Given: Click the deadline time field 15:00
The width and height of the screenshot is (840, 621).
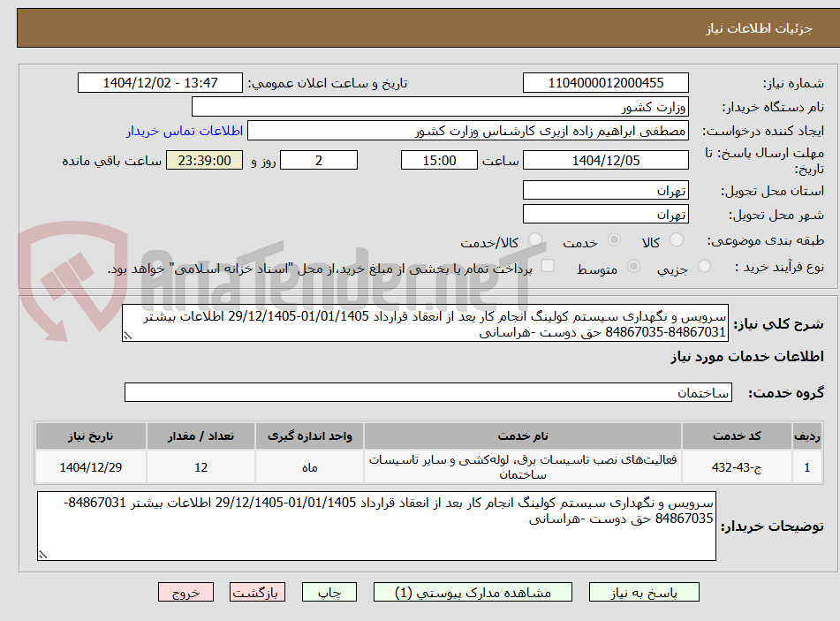Looking at the screenshot, I should coord(439,160).
